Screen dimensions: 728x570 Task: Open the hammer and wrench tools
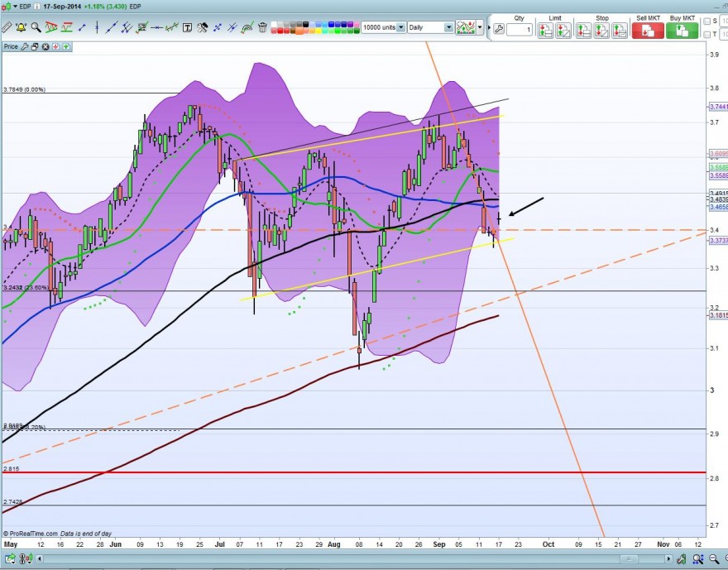(203, 27)
